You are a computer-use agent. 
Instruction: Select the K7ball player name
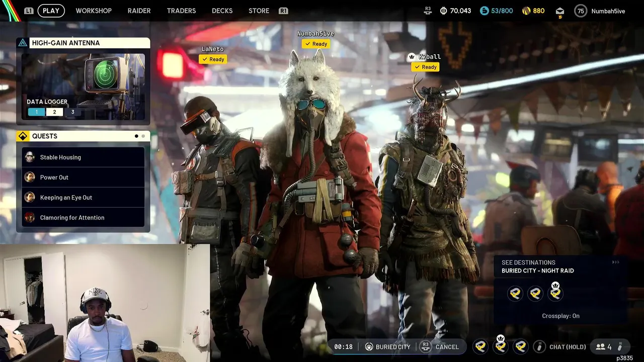pyautogui.click(x=429, y=57)
